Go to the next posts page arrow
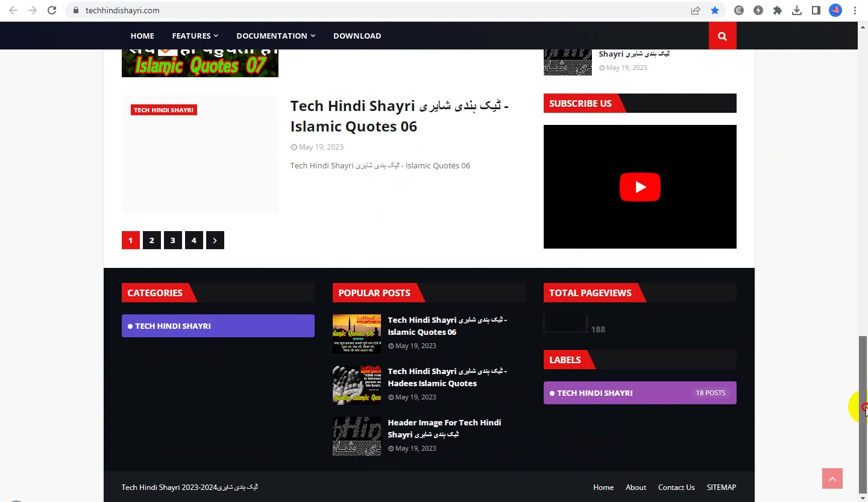The width and height of the screenshot is (868, 502). pos(215,240)
